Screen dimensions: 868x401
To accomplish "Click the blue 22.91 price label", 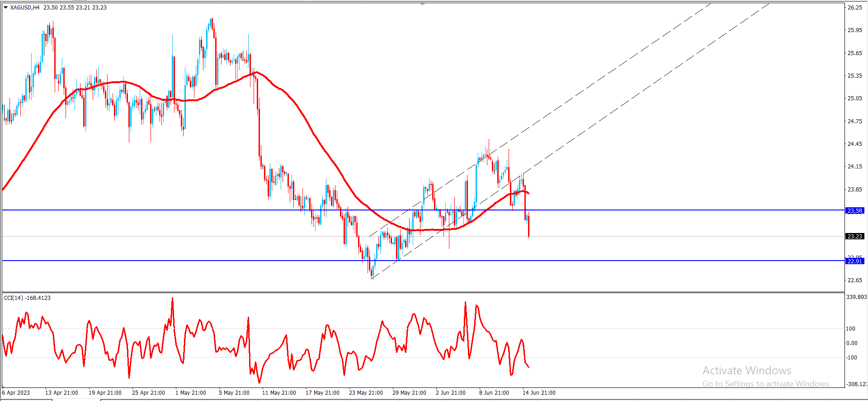I will pyautogui.click(x=854, y=261).
